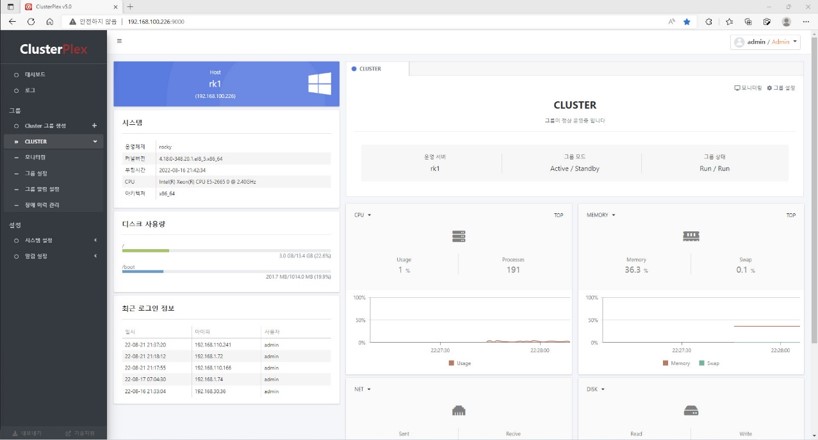Open 대시보드 in the sidebar

[x=35, y=75]
